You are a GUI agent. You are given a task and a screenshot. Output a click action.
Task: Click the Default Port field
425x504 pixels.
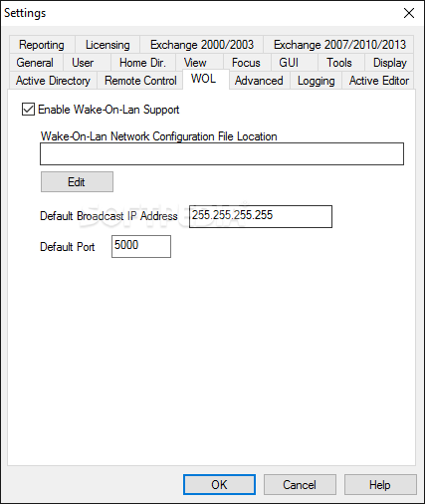pyautogui.click(x=141, y=246)
